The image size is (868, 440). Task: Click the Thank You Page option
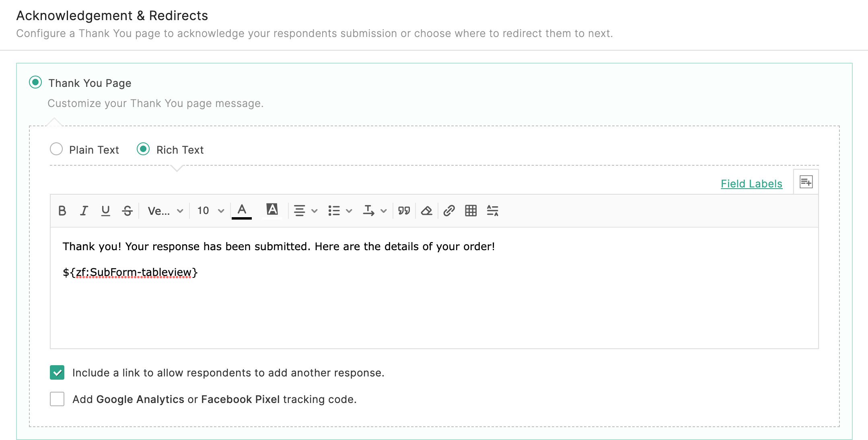(34, 83)
